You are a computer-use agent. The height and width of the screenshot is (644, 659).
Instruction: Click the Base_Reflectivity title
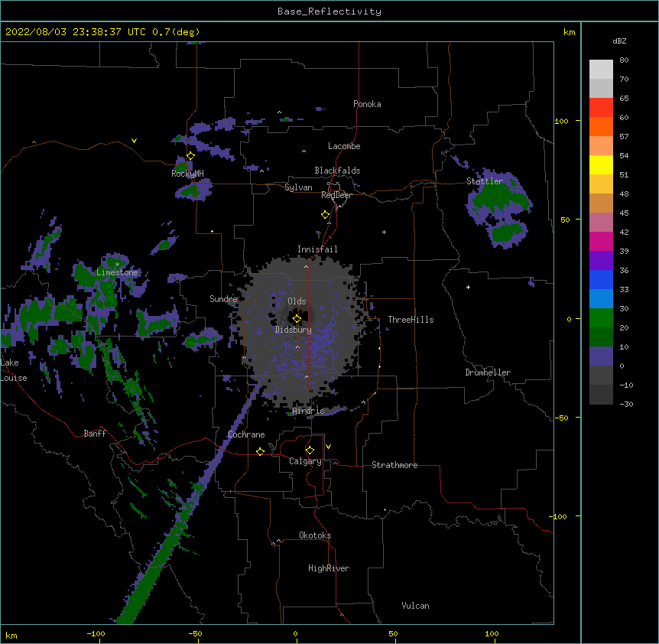click(x=329, y=11)
